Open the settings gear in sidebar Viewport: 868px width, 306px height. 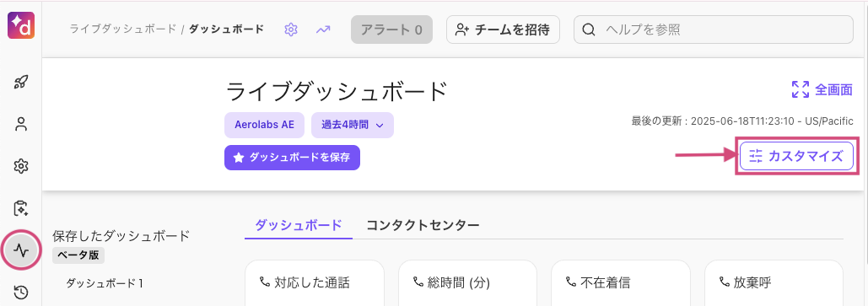tap(21, 165)
